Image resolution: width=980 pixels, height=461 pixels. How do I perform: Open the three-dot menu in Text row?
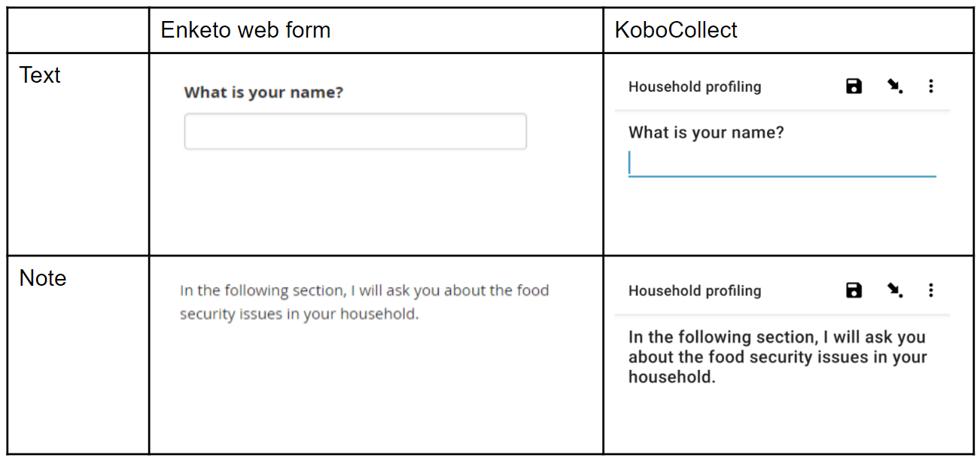pyautogui.click(x=931, y=86)
